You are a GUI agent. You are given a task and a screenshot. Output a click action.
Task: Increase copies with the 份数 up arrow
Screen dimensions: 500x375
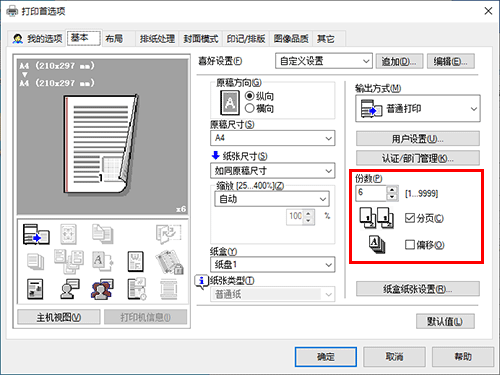tap(392, 189)
